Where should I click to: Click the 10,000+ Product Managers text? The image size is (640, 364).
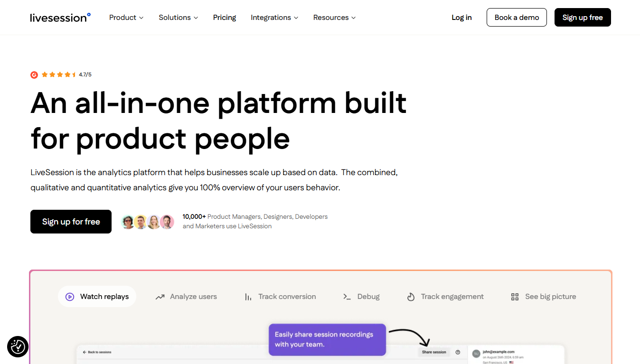tap(255, 221)
